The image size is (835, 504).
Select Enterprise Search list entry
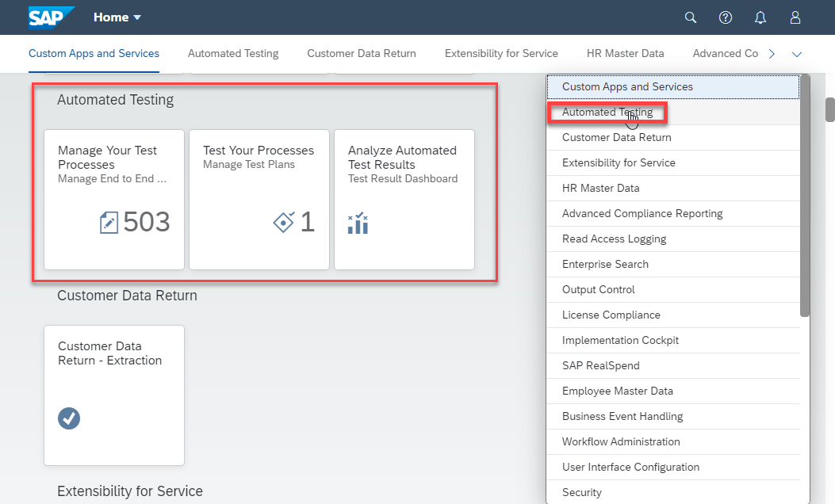673,265
